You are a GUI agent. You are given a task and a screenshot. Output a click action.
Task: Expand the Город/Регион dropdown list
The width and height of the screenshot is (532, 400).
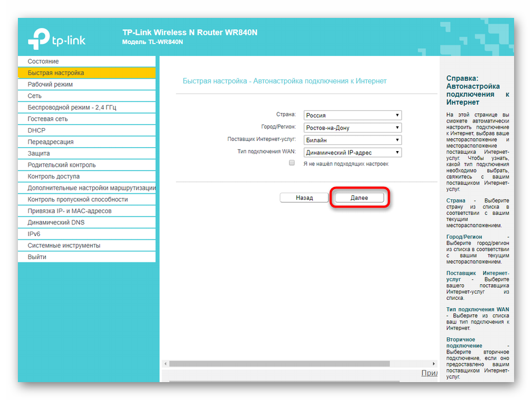[352, 128]
